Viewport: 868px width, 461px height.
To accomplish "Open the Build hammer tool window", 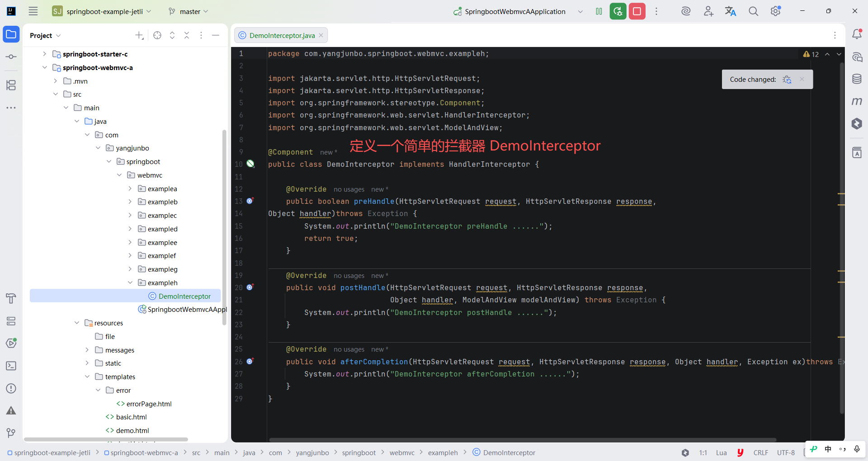I will 11,298.
